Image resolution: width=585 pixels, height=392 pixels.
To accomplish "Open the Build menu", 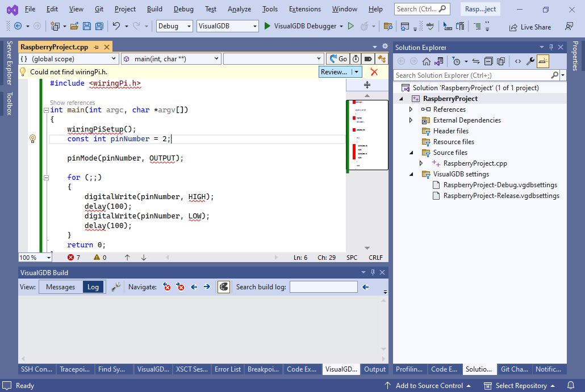I will (154, 9).
